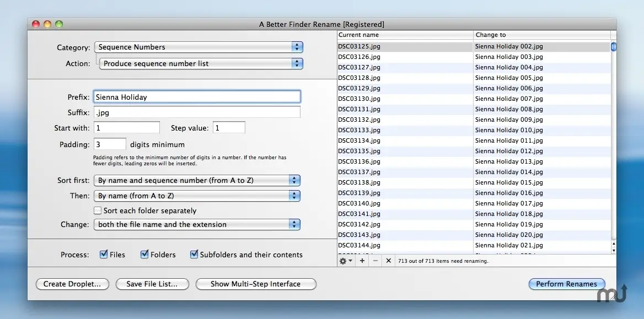Select row DSC03138.jpg
Screen dimensions: 644x319
(x=474, y=183)
